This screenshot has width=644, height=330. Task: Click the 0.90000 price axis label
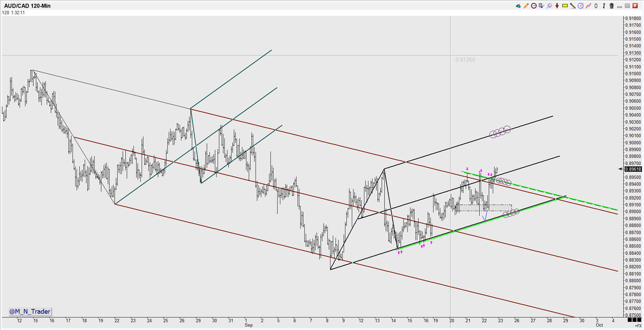[x=632, y=144]
